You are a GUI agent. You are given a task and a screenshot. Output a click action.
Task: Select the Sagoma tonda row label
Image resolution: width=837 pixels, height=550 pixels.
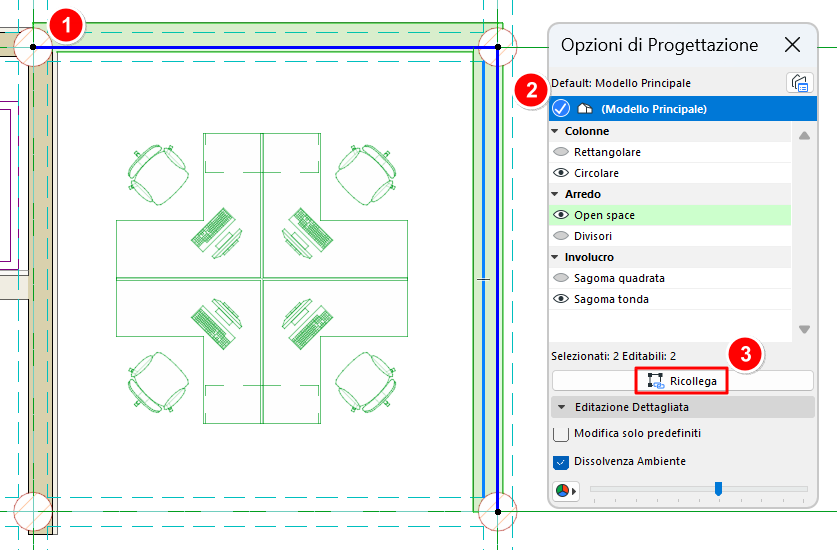[611, 299]
